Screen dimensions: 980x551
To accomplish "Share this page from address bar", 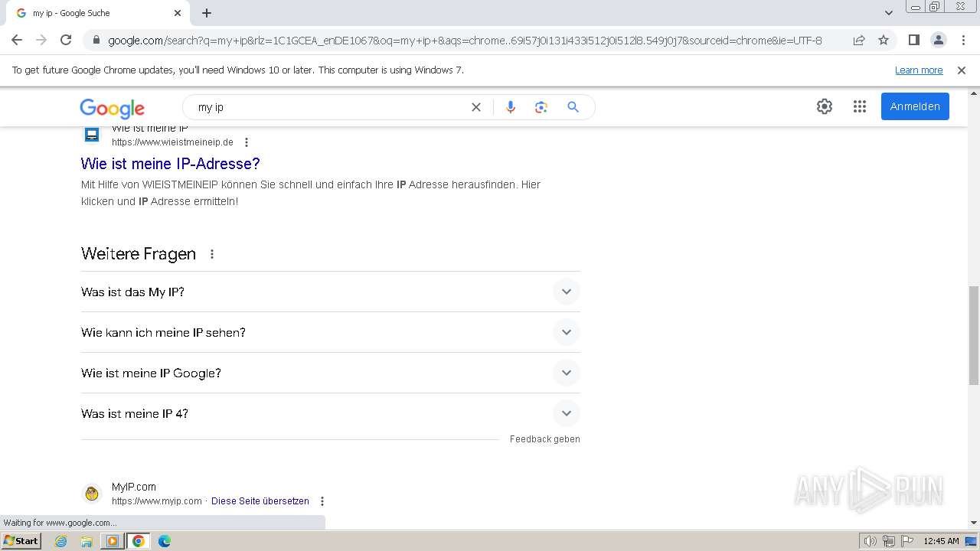I will [x=859, y=40].
